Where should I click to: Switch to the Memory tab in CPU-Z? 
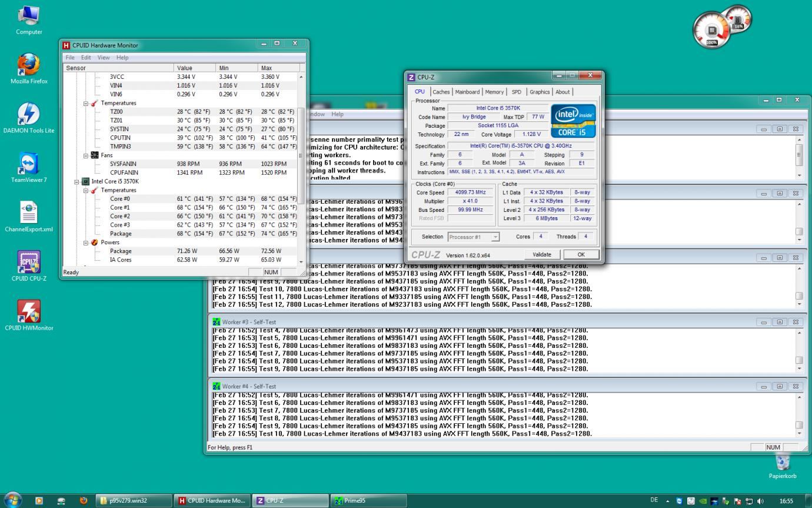point(494,92)
